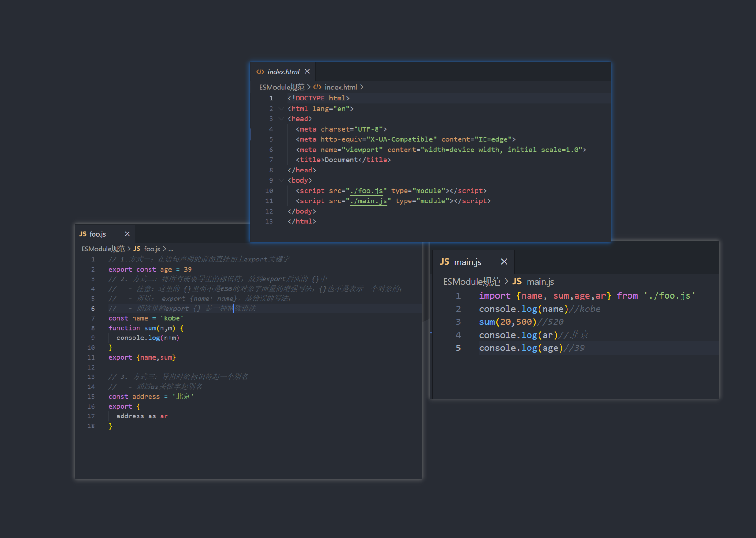
Task: Click line number 11 in foo.js gutter
Action: click(x=91, y=357)
